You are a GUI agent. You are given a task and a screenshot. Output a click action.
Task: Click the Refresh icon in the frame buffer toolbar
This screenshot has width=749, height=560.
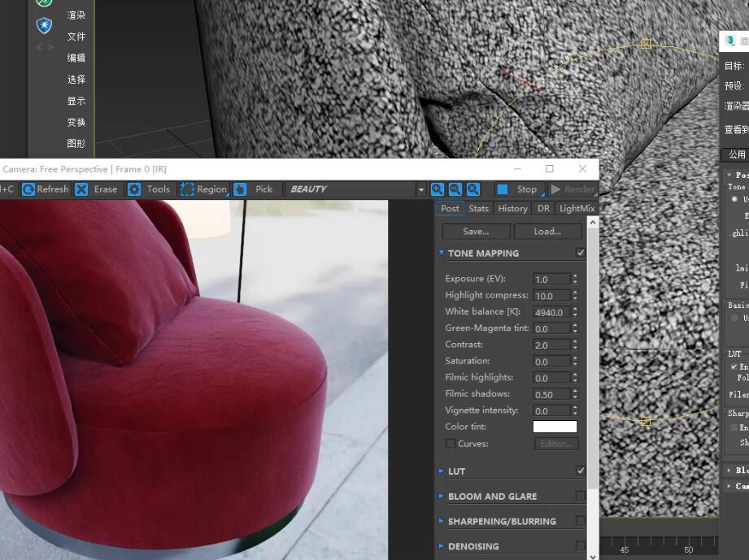(x=28, y=189)
